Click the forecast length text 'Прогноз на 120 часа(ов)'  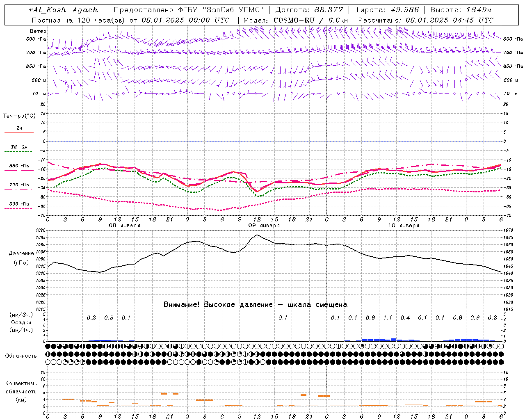tap(79, 20)
